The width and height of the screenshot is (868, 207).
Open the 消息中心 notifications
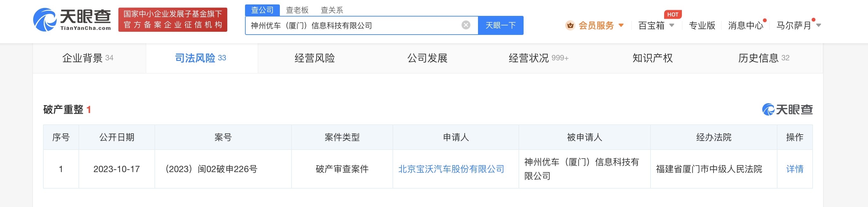(x=745, y=26)
